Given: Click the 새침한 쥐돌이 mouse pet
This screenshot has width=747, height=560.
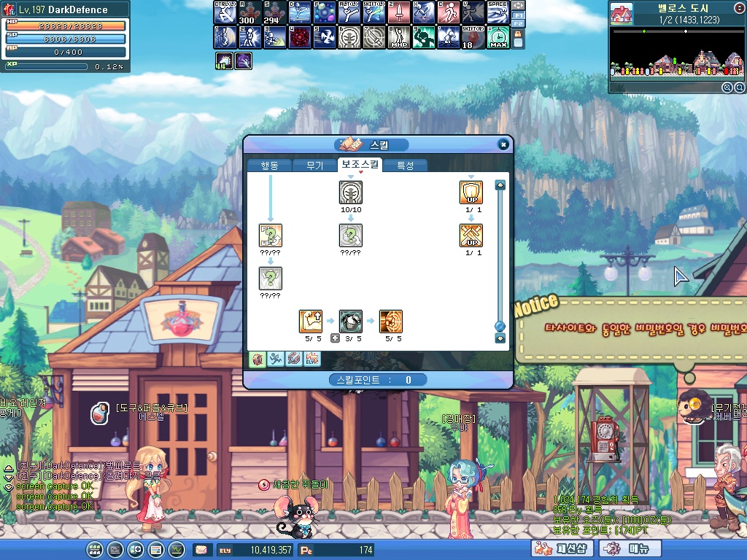Looking at the screenshot, I should coord(298,517).
